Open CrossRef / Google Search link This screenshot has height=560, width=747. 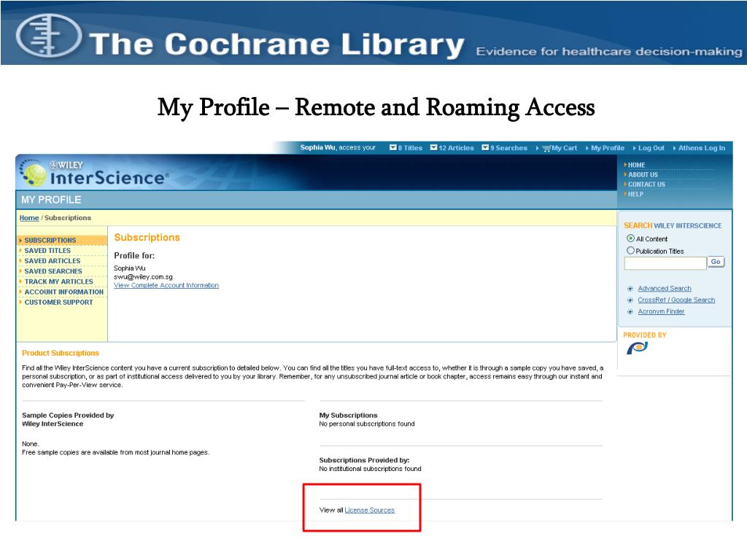pos(676,300)
